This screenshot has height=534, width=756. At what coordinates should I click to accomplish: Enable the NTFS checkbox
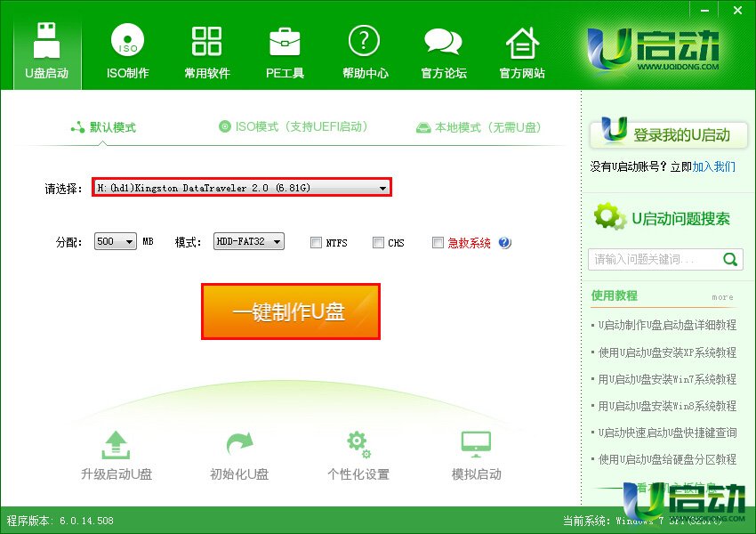coord(317,243)
